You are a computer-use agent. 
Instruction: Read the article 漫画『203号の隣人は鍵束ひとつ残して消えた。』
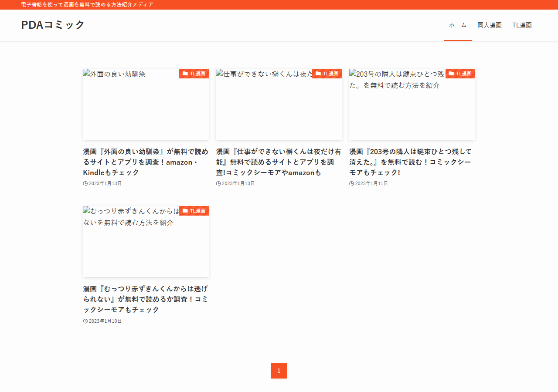(x=412, y=162)
